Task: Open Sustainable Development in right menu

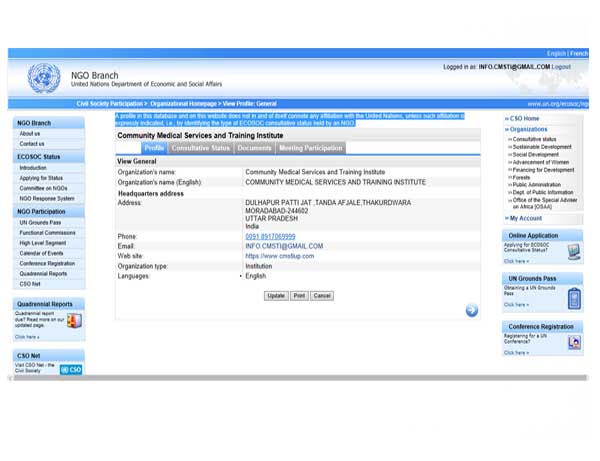Action: (x=542, y=147)
